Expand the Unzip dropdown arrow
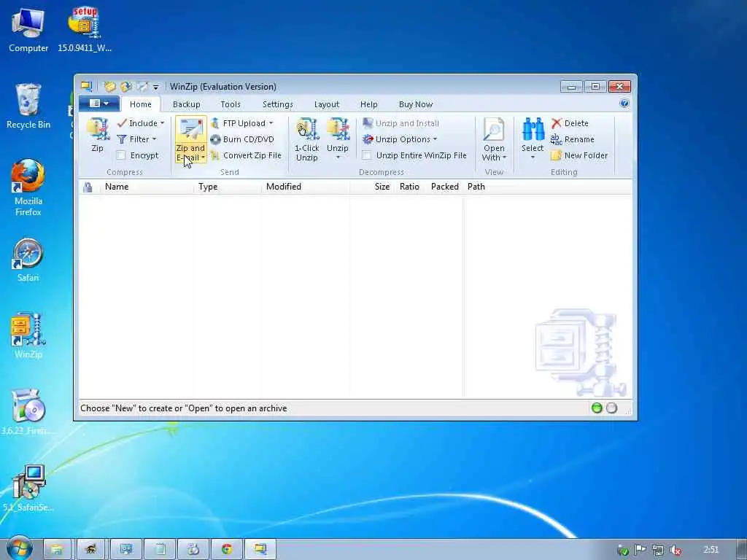The height and width of the screenshot is (560, 747). (x=338, y=157)
